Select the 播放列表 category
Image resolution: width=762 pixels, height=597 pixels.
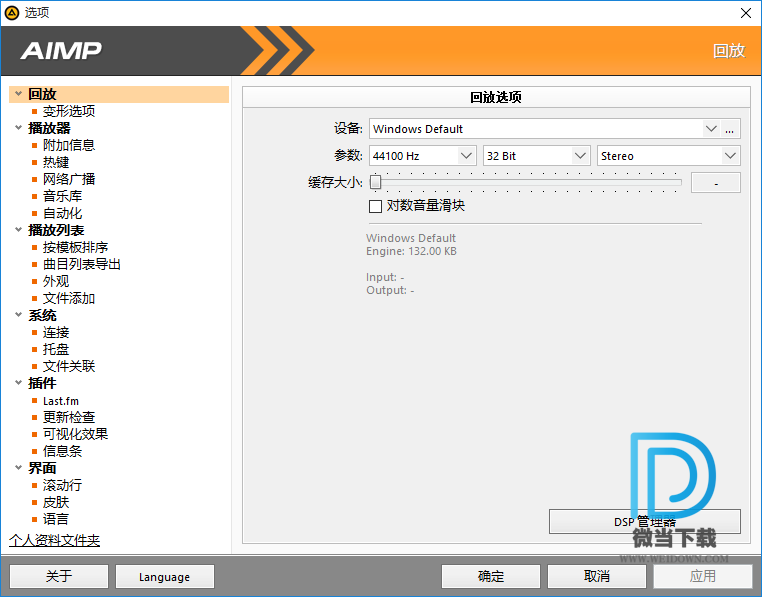(x=56, y=230)
